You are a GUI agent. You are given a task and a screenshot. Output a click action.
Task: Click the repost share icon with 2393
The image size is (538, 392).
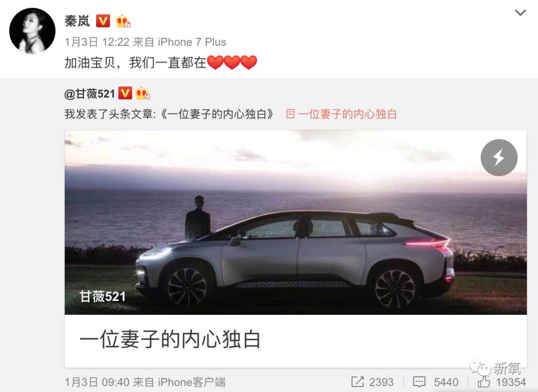[x=358, y=382]
